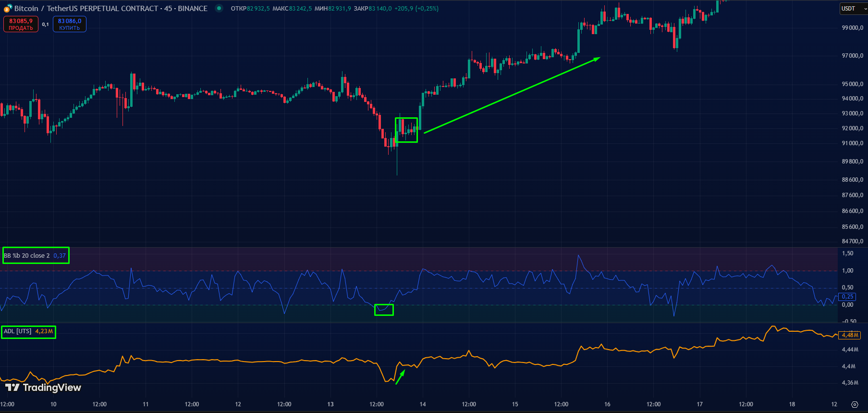Click date 17 on the time axis
The image size is (868, 413).
click(x=699, y=404)
